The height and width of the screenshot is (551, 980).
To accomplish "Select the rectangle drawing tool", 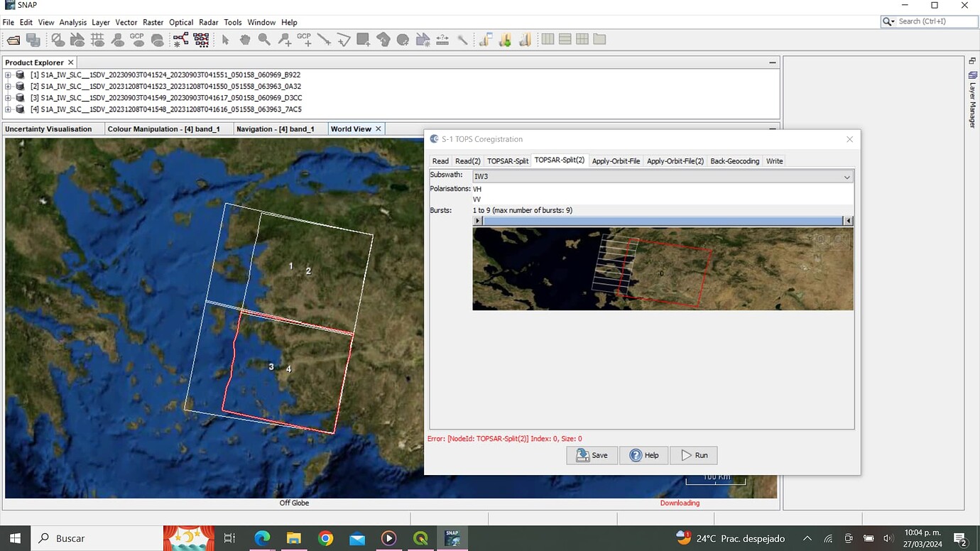I will point(362,39).
